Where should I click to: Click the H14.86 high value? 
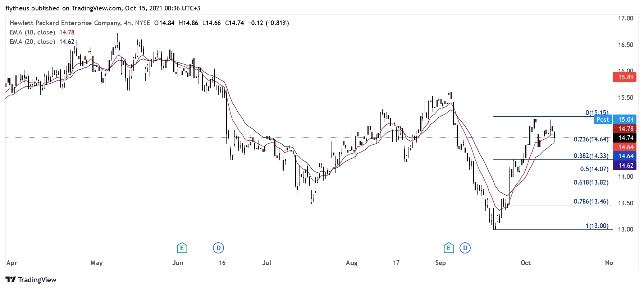[x=188, y=23]
